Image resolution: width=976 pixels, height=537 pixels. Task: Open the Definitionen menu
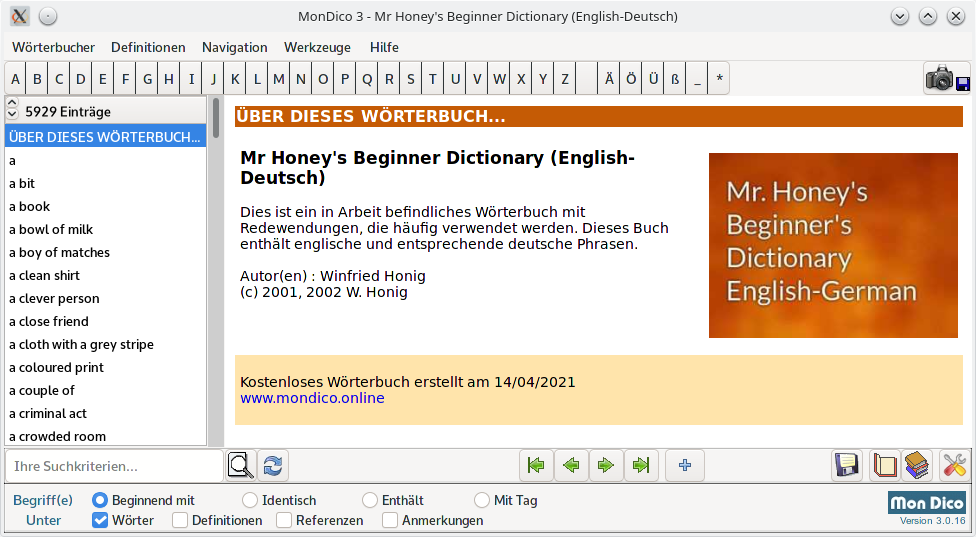click(148, 47)
